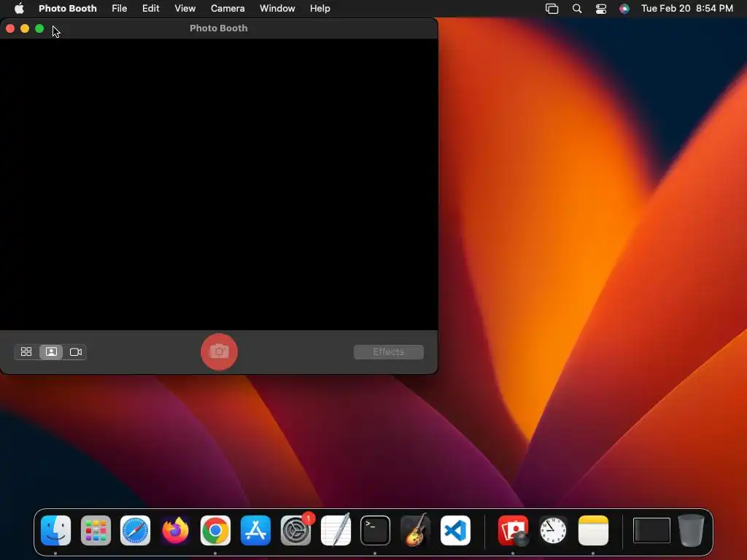Open the Apple menu

[19, 8]
